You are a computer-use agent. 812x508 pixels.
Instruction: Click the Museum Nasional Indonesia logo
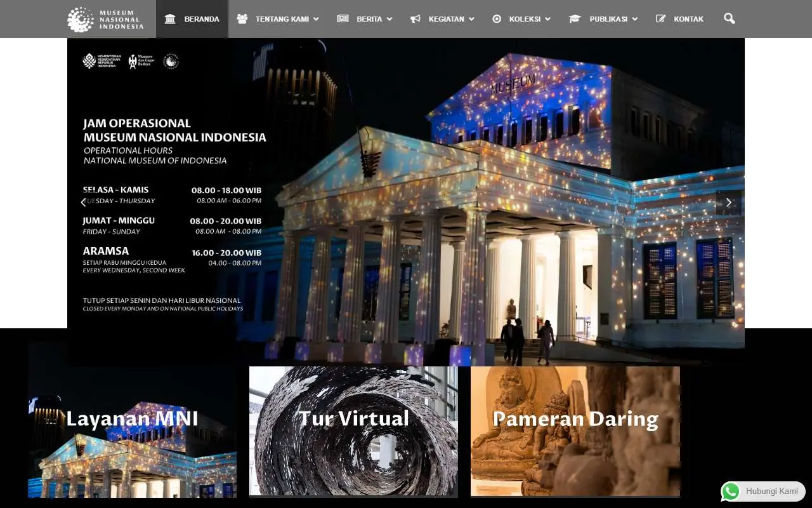click(x=105, y=19)
